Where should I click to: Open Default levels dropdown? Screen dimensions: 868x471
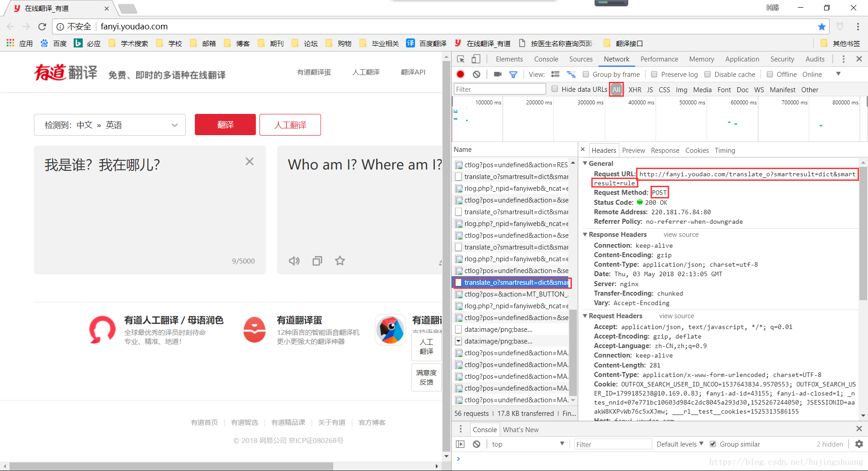click(x=680, y=444)
